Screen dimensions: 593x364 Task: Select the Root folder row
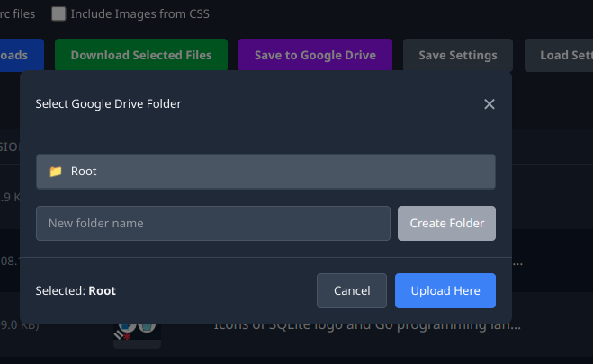[x=265, y=172]
